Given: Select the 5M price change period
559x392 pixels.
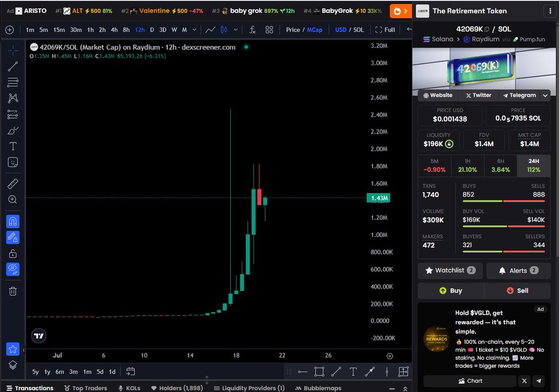Looking at the screenshot, I should [435, 165].
